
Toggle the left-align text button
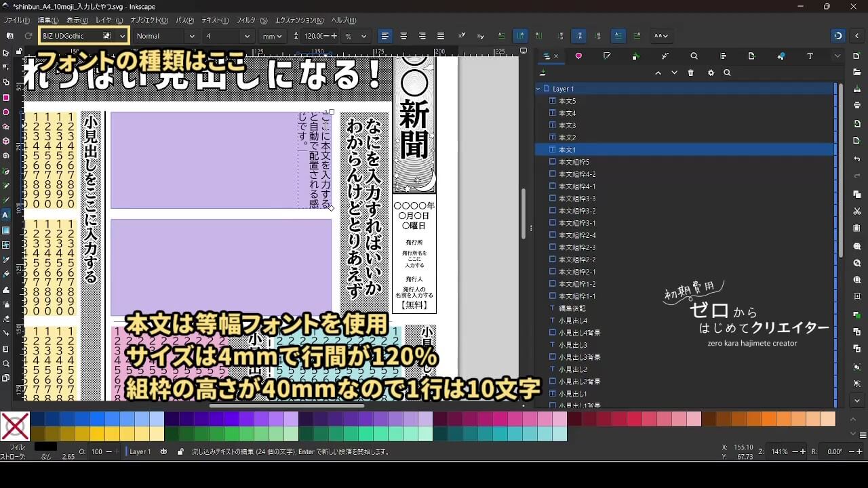(x=385, y=36)
